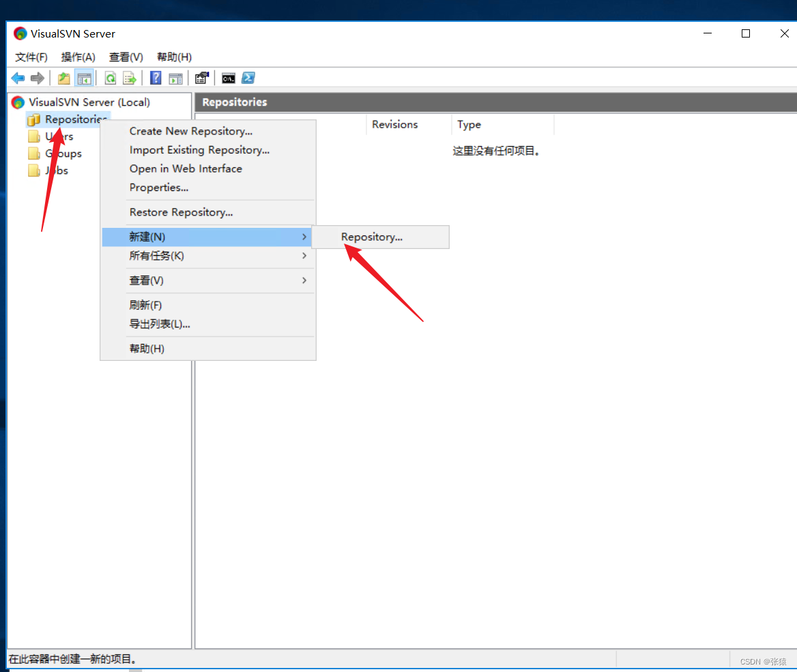
Task: Open the command prompt toolbar icon
Action: pos(229,78)
